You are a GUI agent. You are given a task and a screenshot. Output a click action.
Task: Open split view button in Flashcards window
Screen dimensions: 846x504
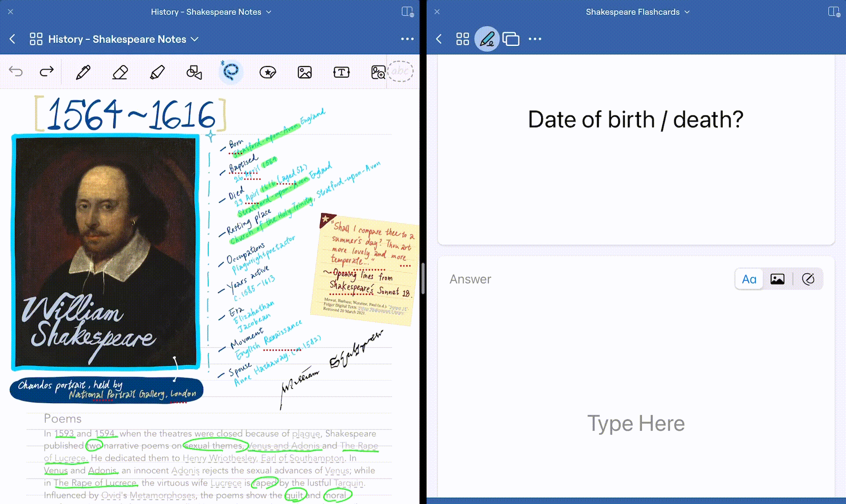pyautogui.click(x=834, y=12)
